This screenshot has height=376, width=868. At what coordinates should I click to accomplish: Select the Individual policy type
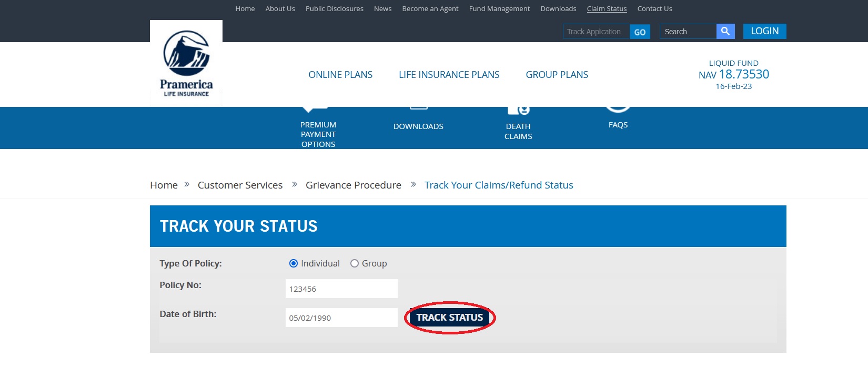coord(294,263)
